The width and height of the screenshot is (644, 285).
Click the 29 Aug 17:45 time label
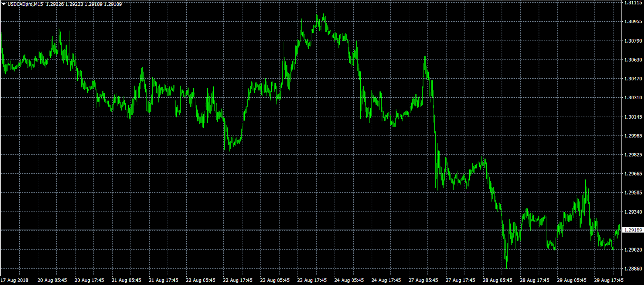pos(609,281)
